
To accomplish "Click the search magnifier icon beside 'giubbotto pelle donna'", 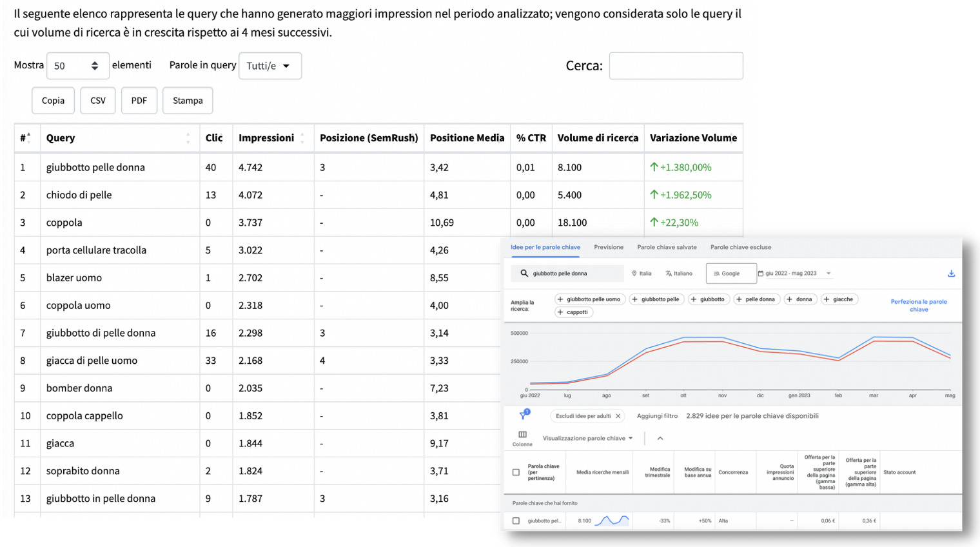I will point(524,273).
